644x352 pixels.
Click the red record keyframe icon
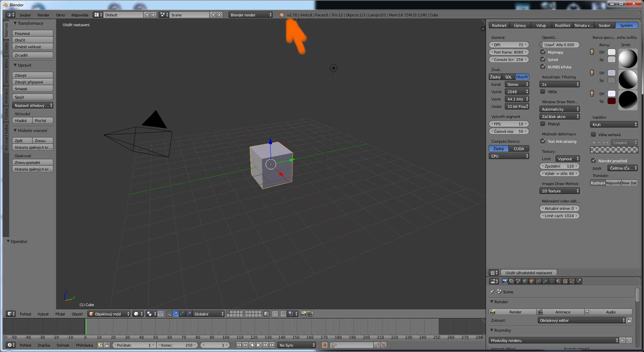coord(324,345)
